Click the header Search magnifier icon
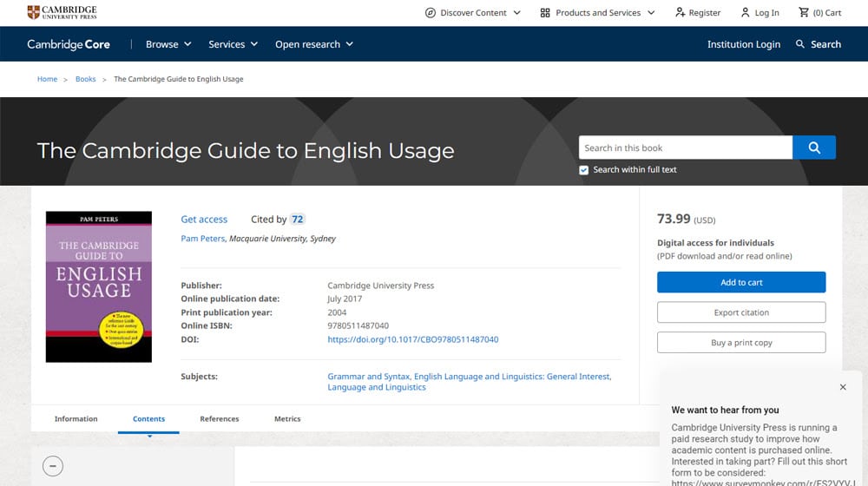 [x=800, y=44]
